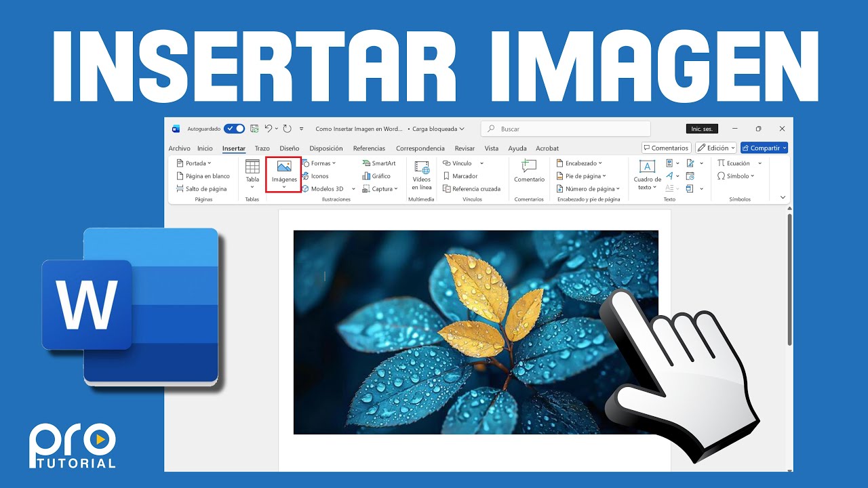Viewport: 868px width, 488px height.
Task: Open the Encabezado header dropdown
Action: tap(579, 163)
